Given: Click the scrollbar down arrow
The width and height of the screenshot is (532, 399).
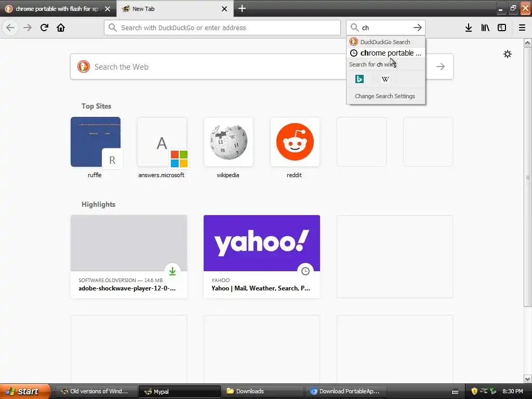Looking at the screenshot, I should coord(527,379).
